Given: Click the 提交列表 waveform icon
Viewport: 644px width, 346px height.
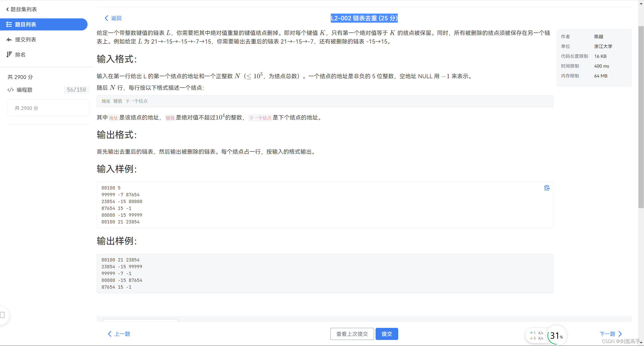Looking at the screenshot, I should (x=9, y=40).
